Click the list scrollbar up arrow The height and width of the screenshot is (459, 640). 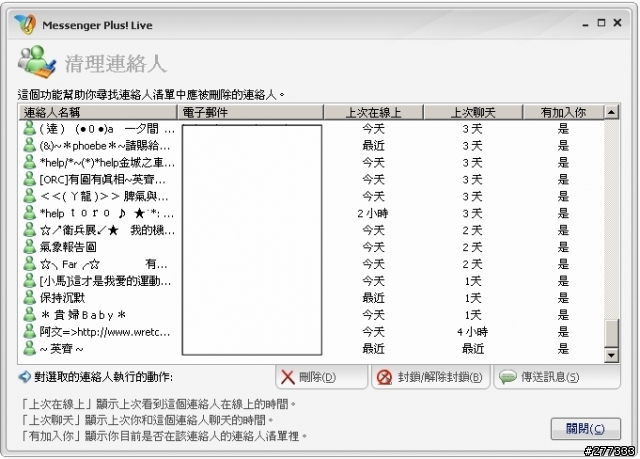tap(611, 112)
